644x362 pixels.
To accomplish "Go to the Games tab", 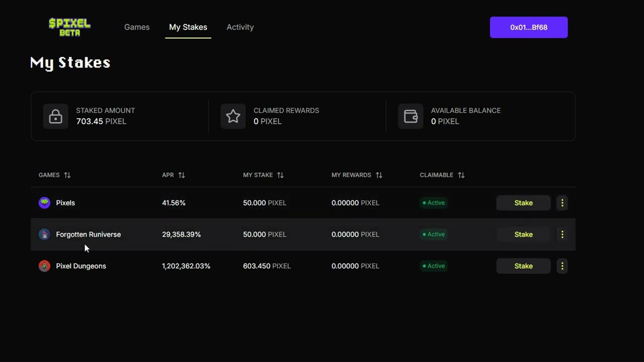I will tap(137, 27).
